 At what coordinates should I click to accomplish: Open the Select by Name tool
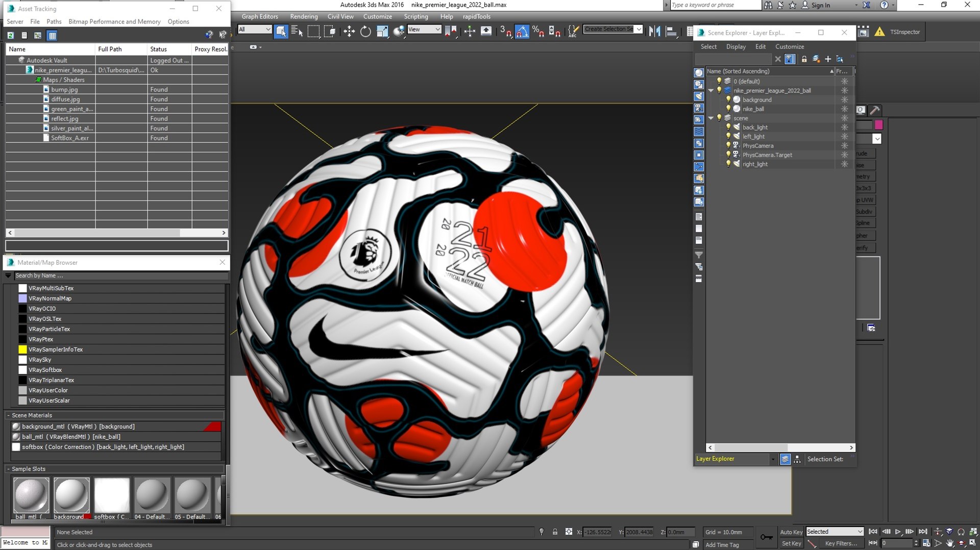click(x=297, y=32)
